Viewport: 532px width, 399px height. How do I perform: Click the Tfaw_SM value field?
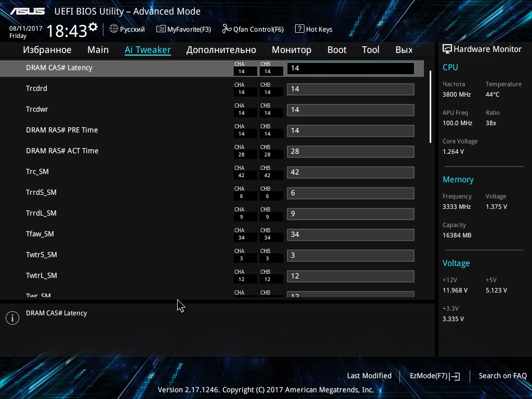click(x=351, y=234)
